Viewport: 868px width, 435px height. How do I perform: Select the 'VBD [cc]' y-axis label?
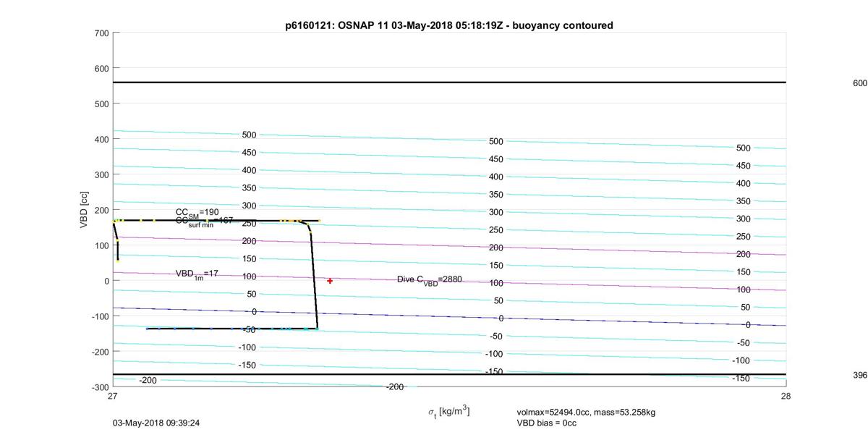[x=84, y=210]
